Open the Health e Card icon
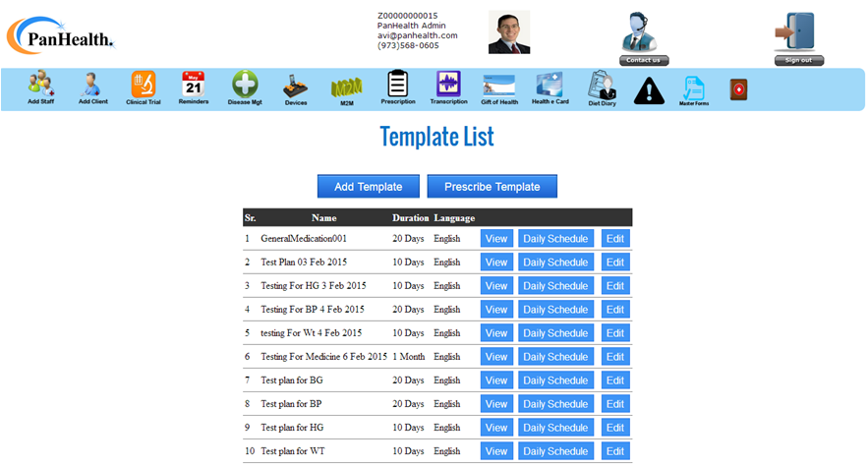 click(550, 87)
